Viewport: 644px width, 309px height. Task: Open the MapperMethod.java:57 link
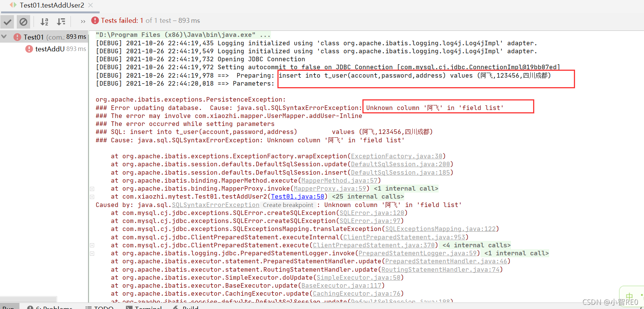340,181
